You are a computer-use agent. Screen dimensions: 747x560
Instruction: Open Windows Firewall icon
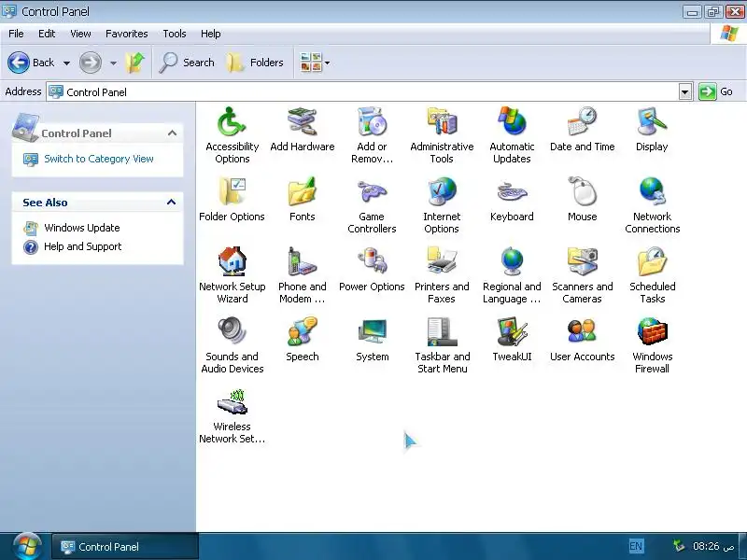tap(652, 344)
